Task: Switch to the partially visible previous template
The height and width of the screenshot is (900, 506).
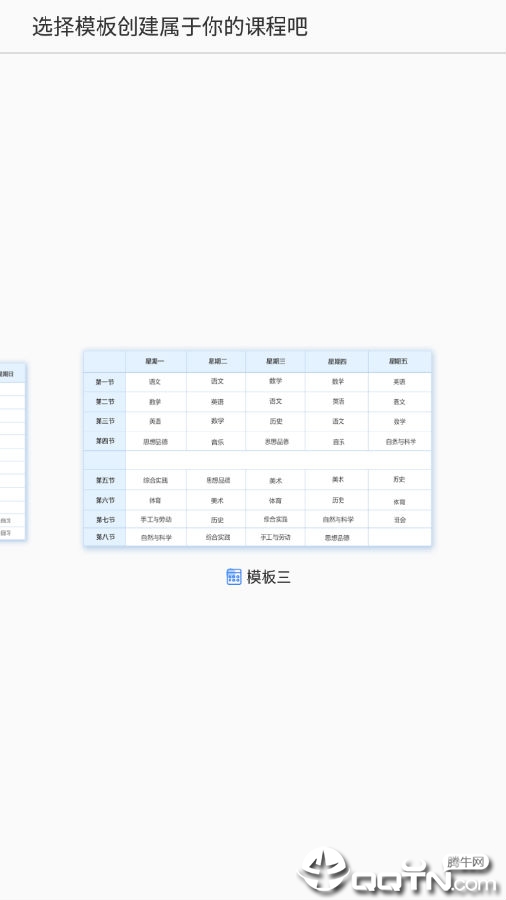Action: 13,451
